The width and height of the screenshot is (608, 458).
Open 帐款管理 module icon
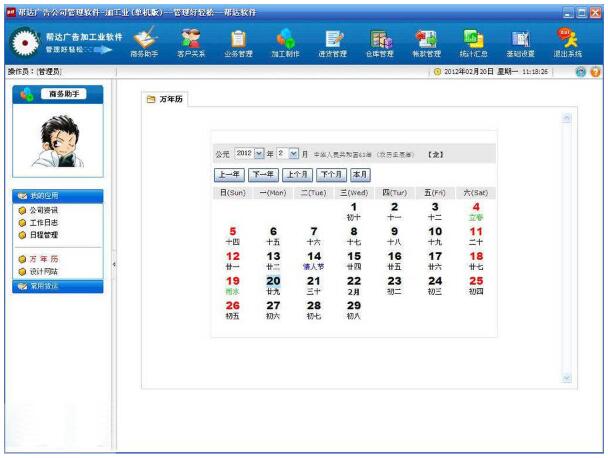[x=427, y=43]
